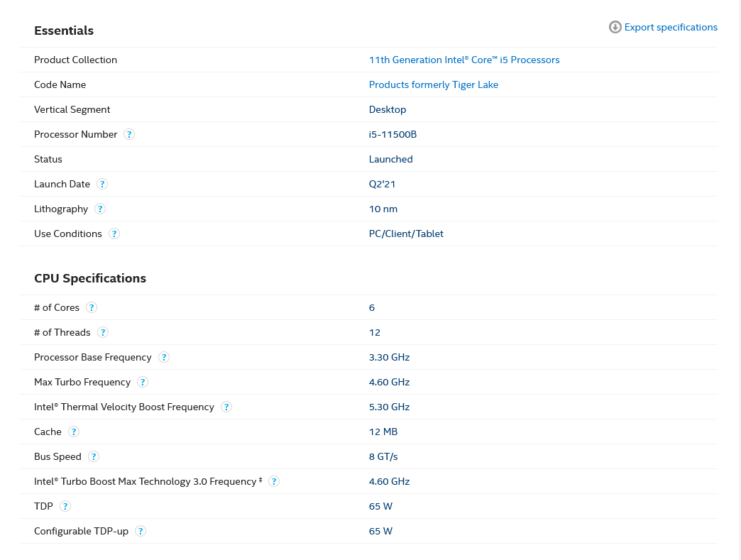Click the 10 nm lithography value
Viewport: 741px width, 560px height.
click(383, 209)
